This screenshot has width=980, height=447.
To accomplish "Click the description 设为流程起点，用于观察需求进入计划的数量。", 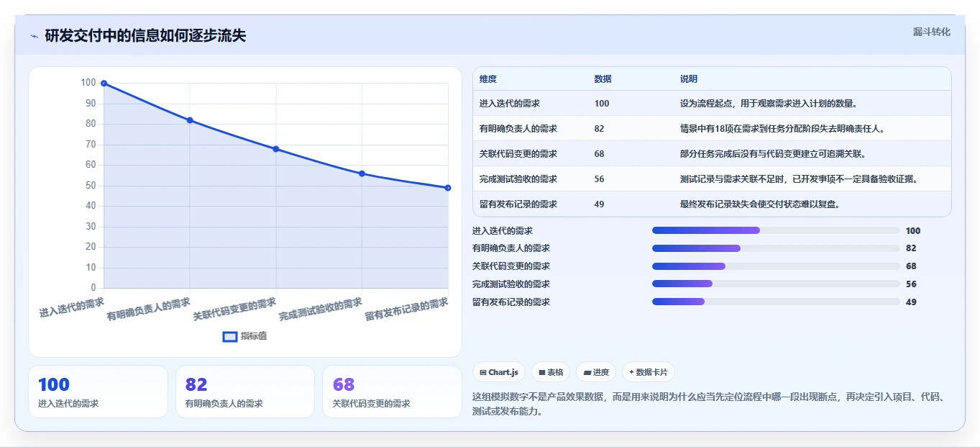I will 769,104.
